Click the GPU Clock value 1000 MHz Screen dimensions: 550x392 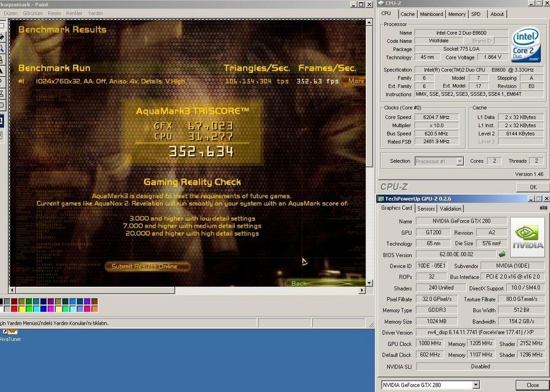(430, 343)
